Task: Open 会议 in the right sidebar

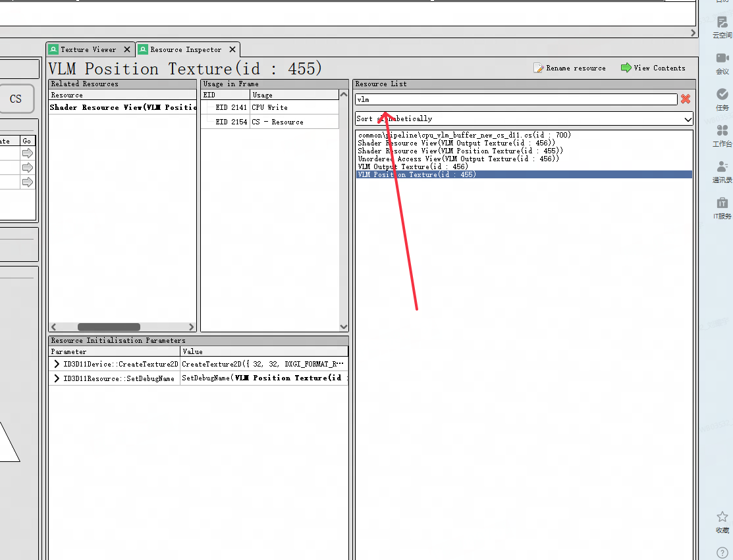Action: (722, 64)
